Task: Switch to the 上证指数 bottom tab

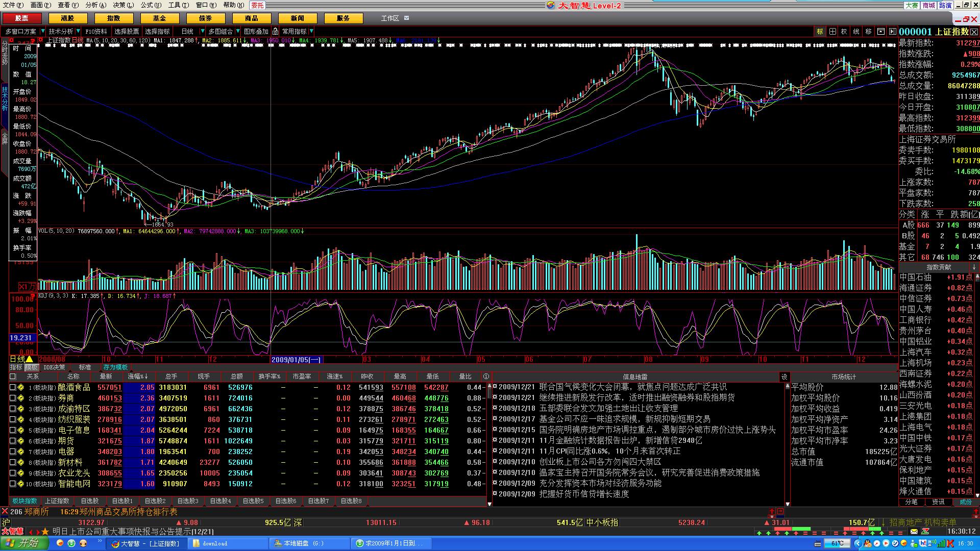Action: 57,501
